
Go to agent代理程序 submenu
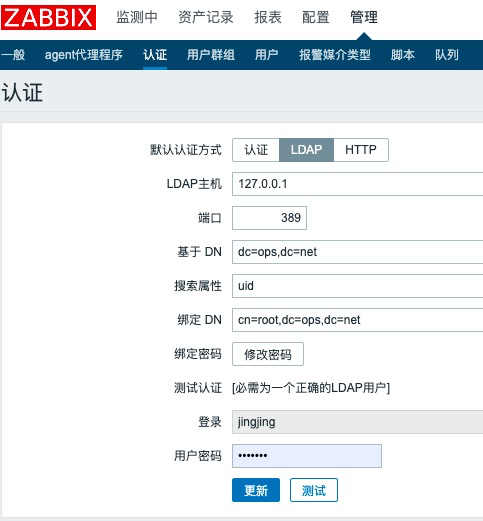click(x=84, y=55)
